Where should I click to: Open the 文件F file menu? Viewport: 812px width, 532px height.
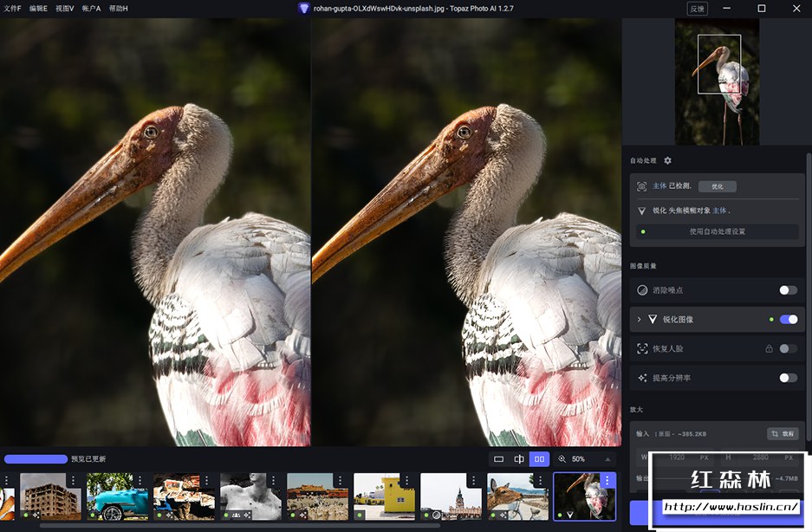[x=12, y=8]
